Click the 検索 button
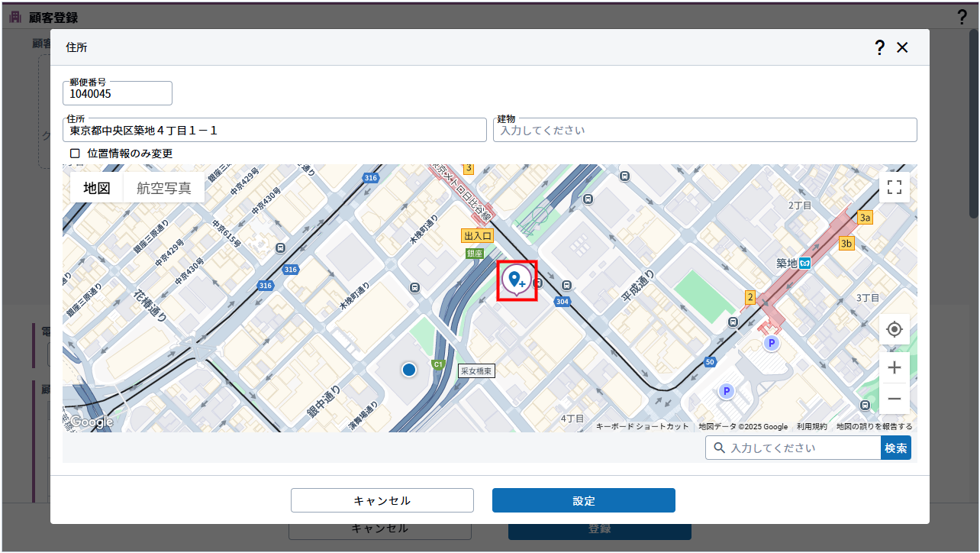980x553 pixels. 896,448
